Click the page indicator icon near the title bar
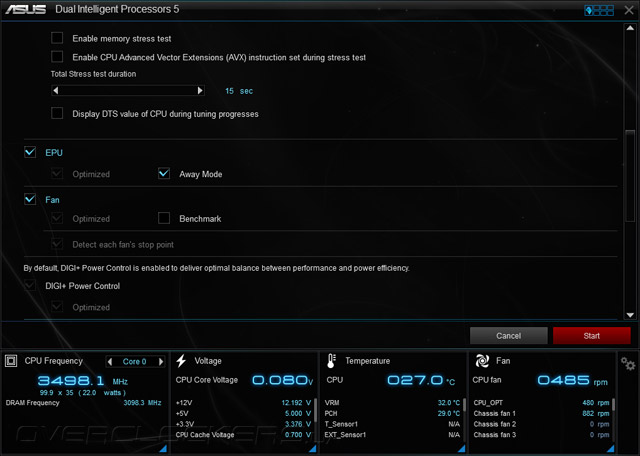Viewport: 640px width, 456px height. click(x=599, y=10)
